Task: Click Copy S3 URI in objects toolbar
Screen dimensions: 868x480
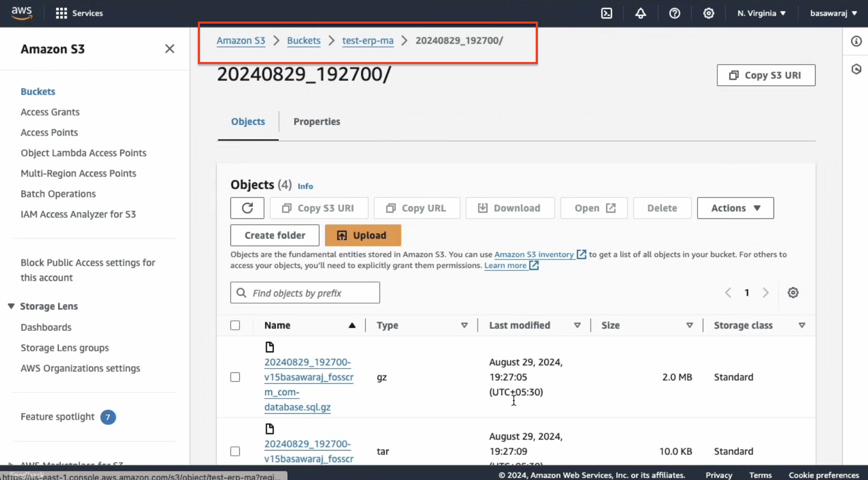Action: pos(319,208)
